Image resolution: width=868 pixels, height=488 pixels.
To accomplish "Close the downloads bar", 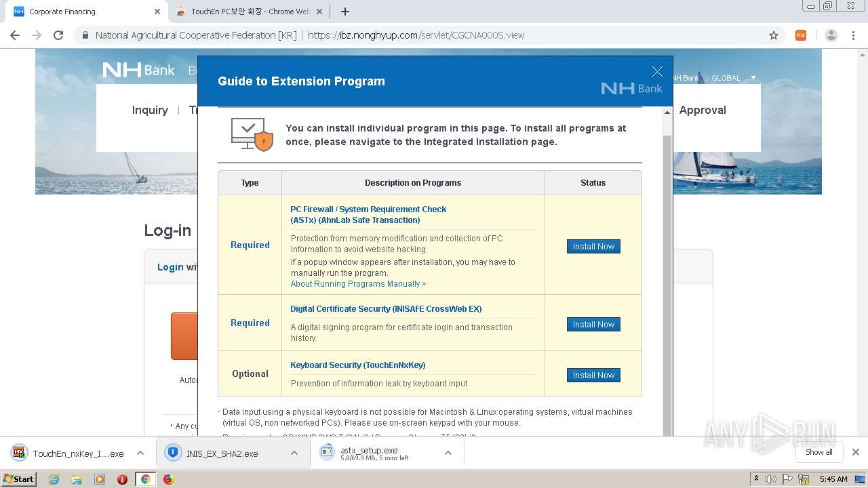I will [x=855, y=452].
